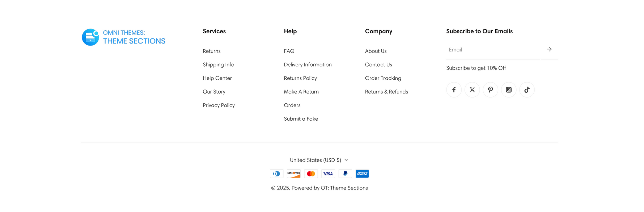Select the Submit a Fake link
Image resolution: width=644 pixels, height=212 pixels.
coord(301,119)
